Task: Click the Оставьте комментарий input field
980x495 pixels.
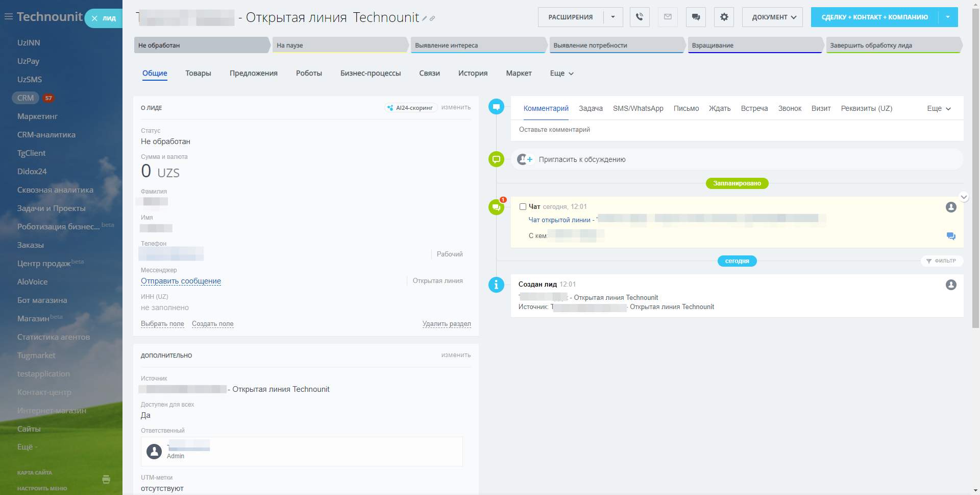Action: click(x=737, y=130)
